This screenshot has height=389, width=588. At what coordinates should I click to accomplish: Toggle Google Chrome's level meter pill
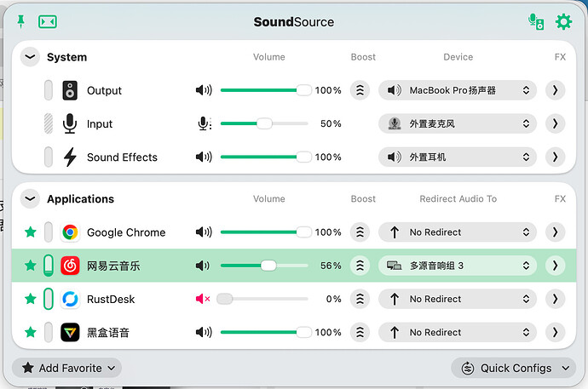49,232
